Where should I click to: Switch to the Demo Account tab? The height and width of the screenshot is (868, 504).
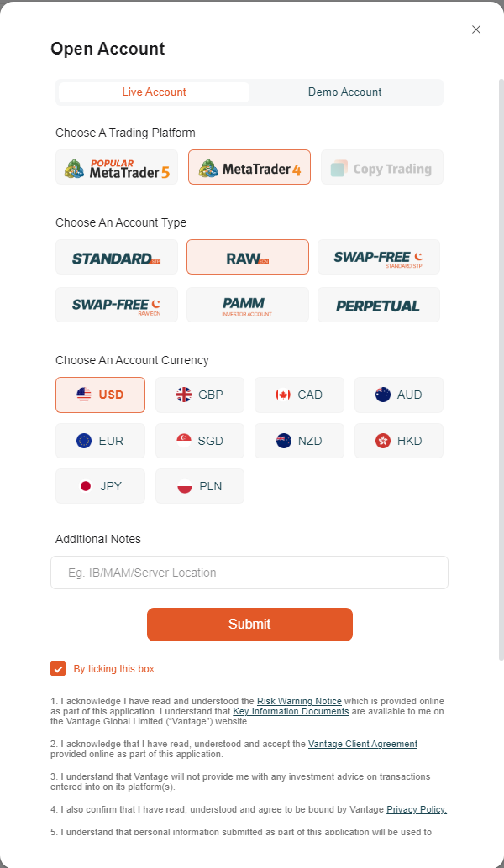pos(344,92)
